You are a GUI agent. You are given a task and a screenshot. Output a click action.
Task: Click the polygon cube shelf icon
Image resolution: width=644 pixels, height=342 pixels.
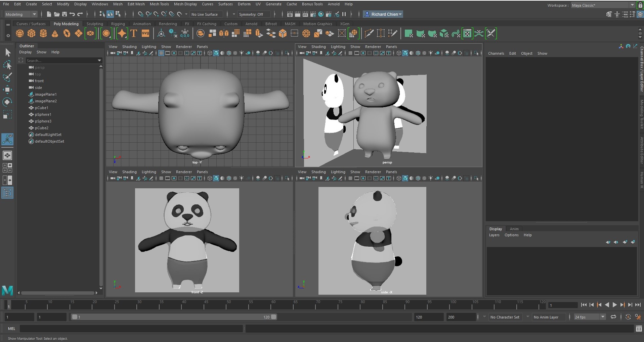(x=32, y=34)
